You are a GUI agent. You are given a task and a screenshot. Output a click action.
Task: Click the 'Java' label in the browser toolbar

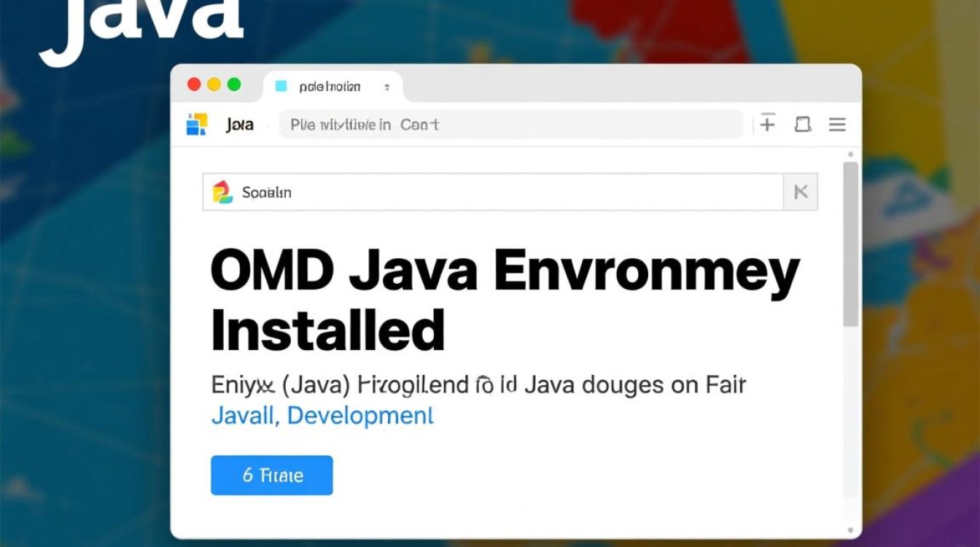[239, 124]
